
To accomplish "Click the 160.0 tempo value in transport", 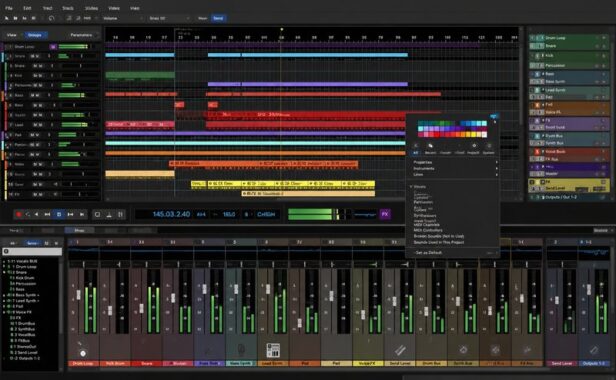I will click(x=229, y=214).
